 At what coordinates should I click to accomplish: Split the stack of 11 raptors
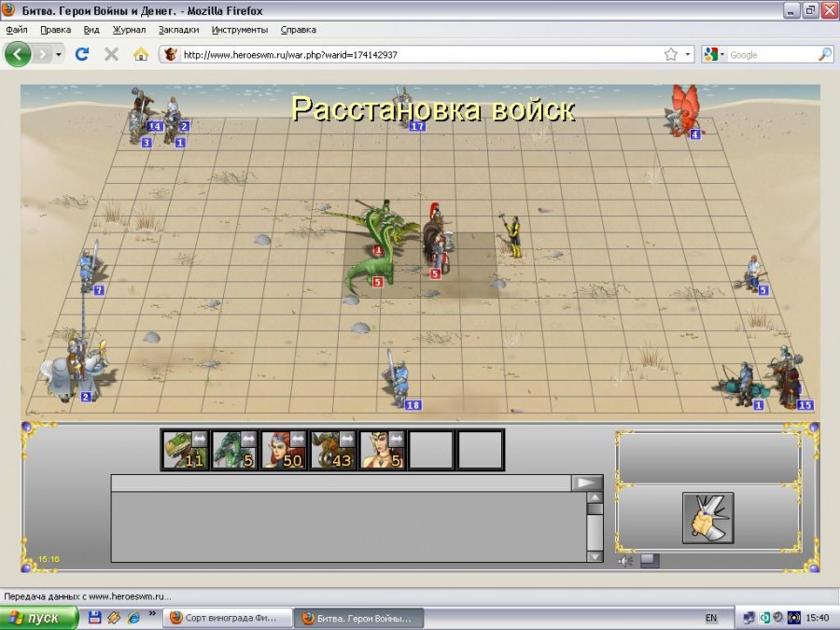[199, 440]
